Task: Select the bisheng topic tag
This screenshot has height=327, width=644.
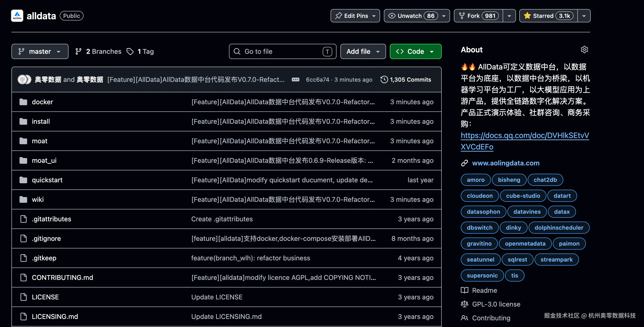Action: point(509,179)
